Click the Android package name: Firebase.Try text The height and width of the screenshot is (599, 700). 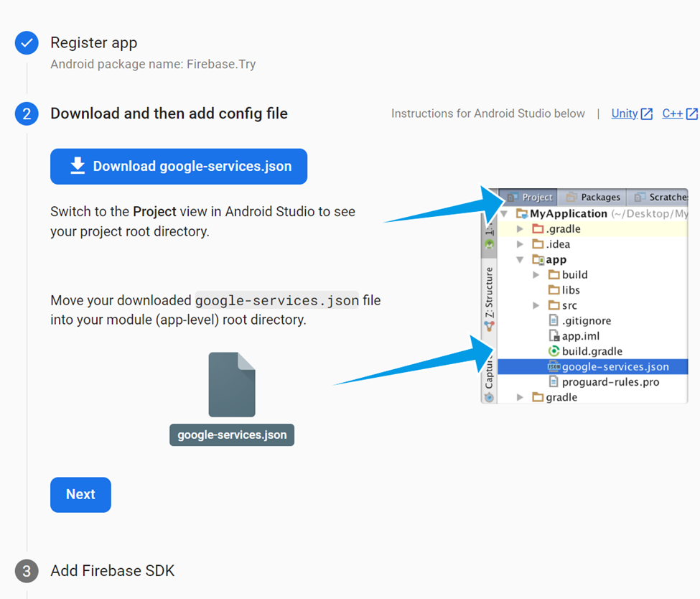tap(153, 65)
